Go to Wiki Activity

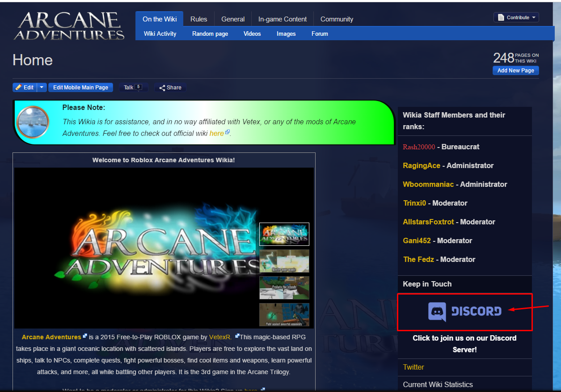pos(160,34)
